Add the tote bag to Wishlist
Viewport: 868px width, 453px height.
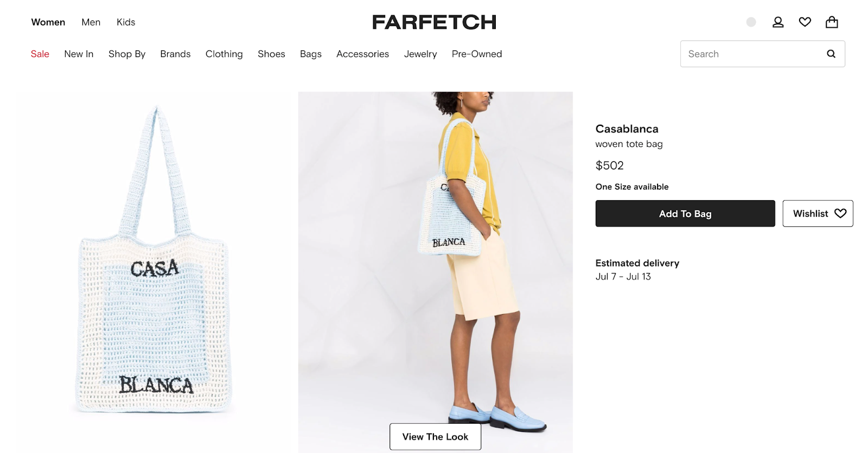[x=818, y=214]
